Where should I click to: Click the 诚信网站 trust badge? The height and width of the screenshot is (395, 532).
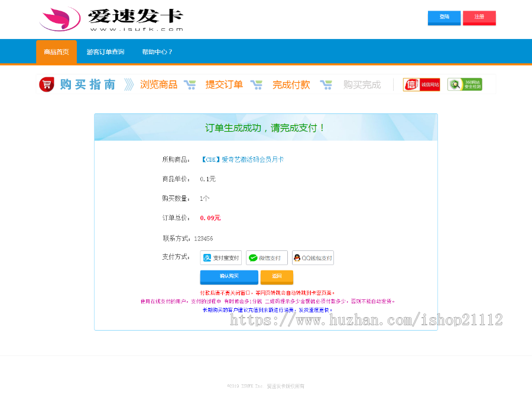pos(421,84)
